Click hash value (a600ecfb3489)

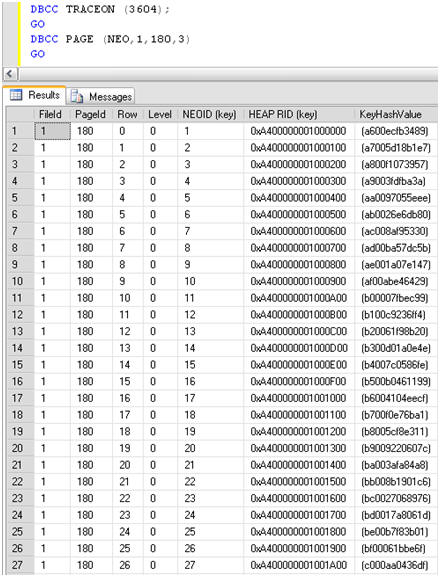[x=395, y=131]
